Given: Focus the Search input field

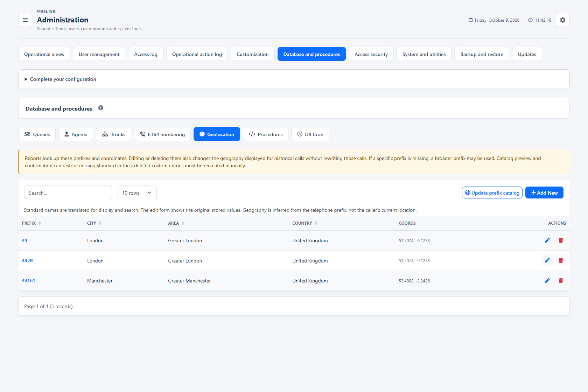Looking at the screenshot, I should [68, 193].
